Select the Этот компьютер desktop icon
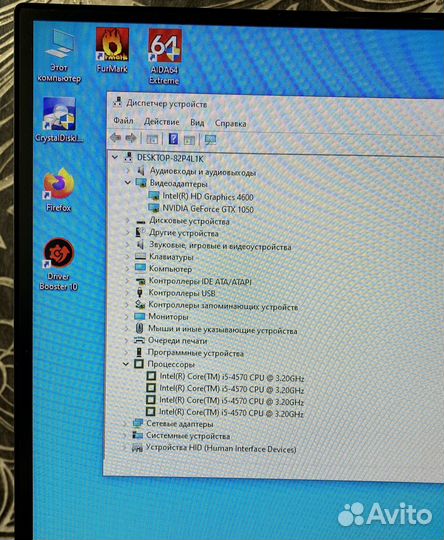The width and height of the screenshot is (444, 540). 59,56
